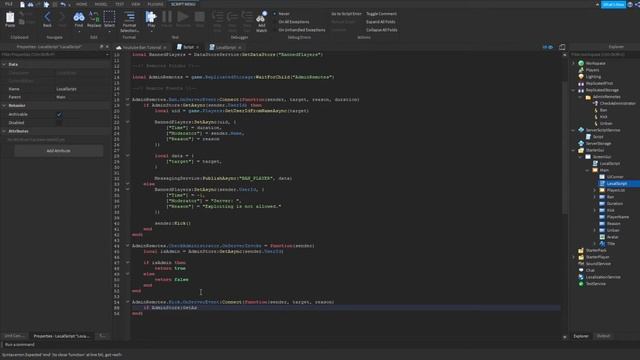This screenshot has height=360, width=640.
Task: Click the Filter workspace search field
Action: pyautogui.click(x=604, y=54)
